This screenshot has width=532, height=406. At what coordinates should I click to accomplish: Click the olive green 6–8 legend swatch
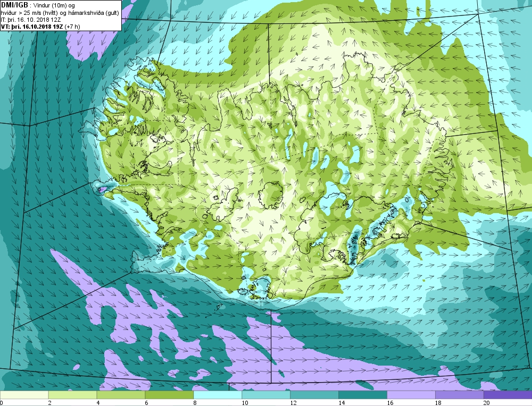point(169,395)
